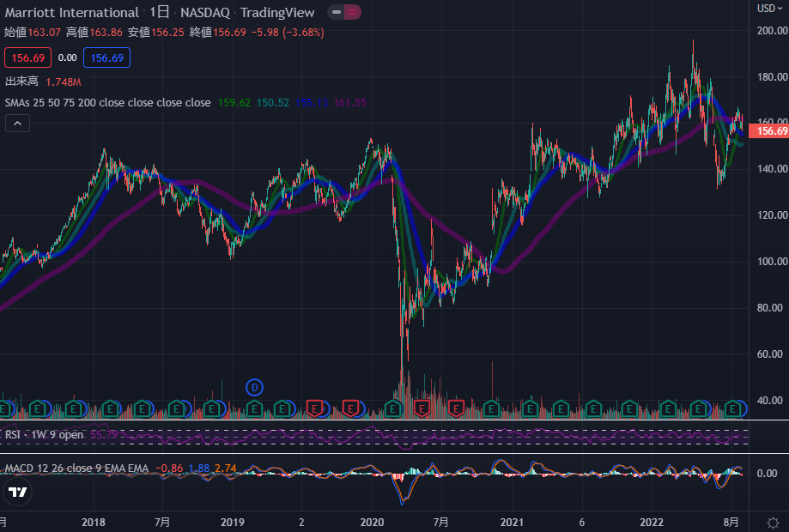
Task: Click the 100.00 price axis label
Action: 773,262
